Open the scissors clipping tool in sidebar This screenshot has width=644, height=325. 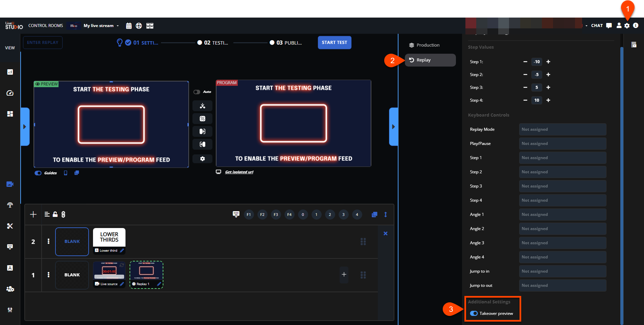pos(10,226)
